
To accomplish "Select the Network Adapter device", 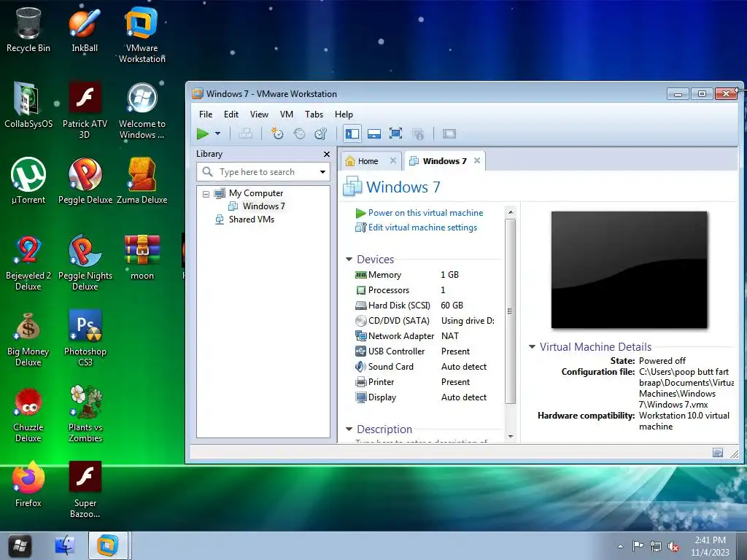I will [426, 335].
